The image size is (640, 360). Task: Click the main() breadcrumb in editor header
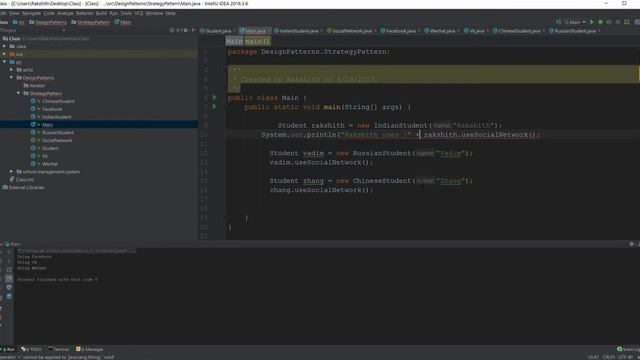[x=257, y=41]
